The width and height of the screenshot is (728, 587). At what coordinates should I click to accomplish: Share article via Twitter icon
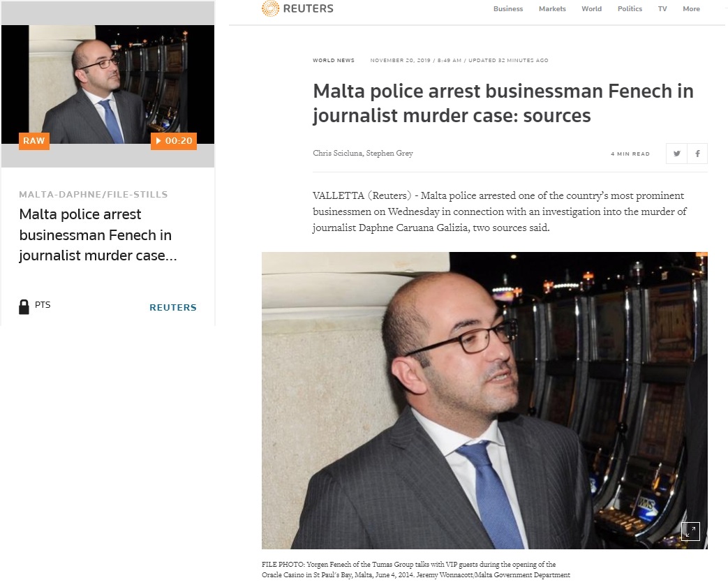pos(676,154)
